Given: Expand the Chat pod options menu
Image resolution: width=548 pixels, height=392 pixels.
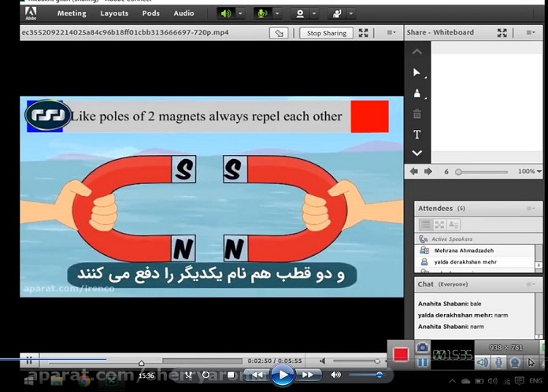Looking at the screenshot, I should coord(533,283).
